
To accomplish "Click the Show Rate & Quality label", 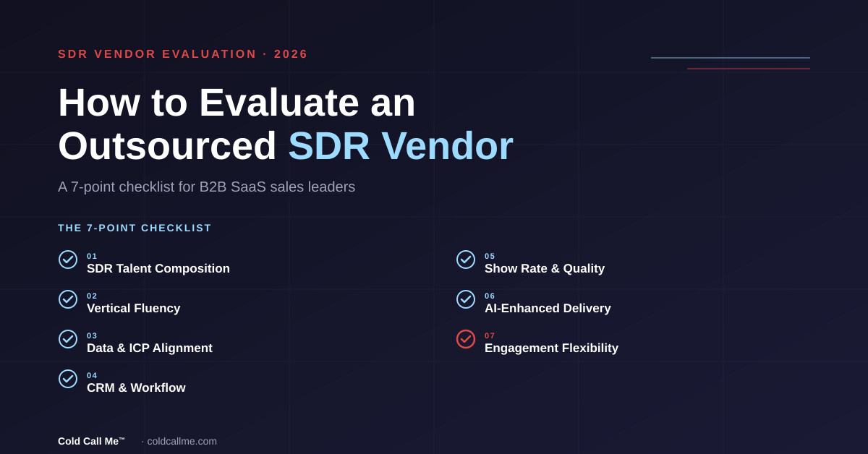I will point(545,268).
